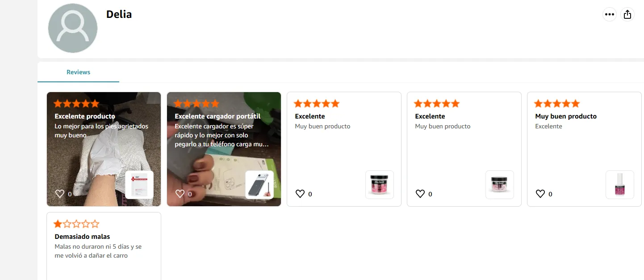Open the portable charger product thumbnail
The height and width of the screenshot is (280, 644).
pos(259,185)
